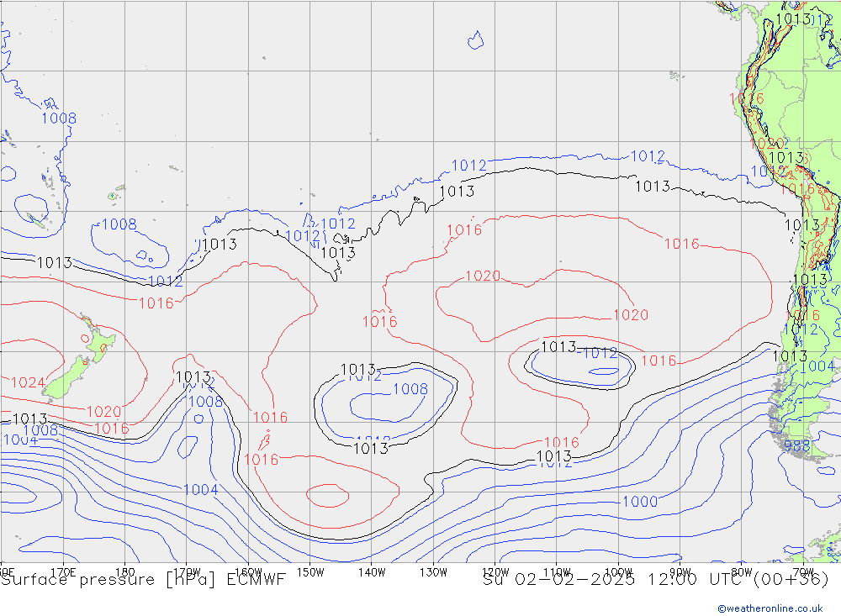
Task: Select the 110W longitude axis label
Action: (x=557, y=571)
